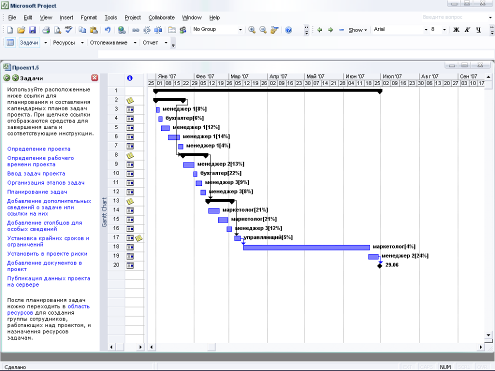Screen dimensions: 495x371
Task: Open the No Group dropdown
Action: point(241,30)
